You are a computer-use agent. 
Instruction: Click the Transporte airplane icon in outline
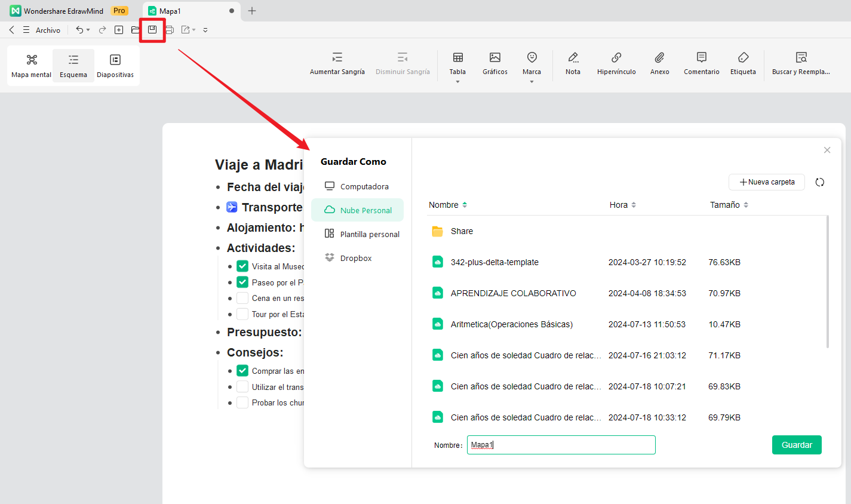232,207
